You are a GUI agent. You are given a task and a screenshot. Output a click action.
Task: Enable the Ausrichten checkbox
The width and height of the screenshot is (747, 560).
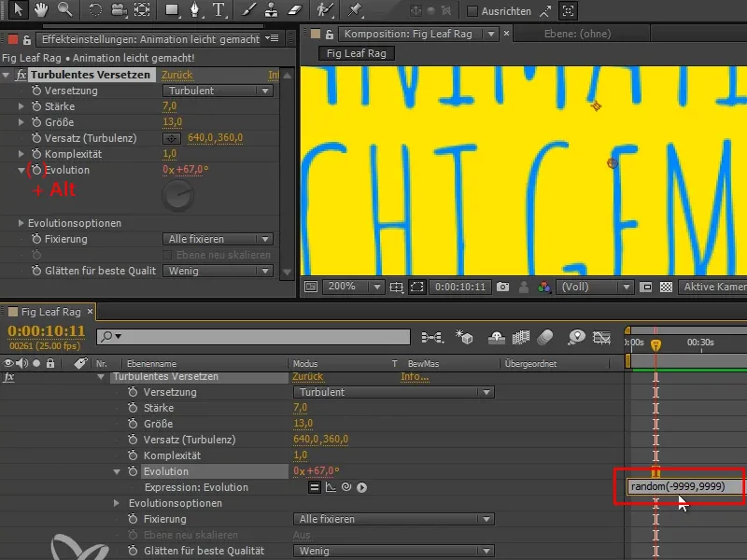472,11
